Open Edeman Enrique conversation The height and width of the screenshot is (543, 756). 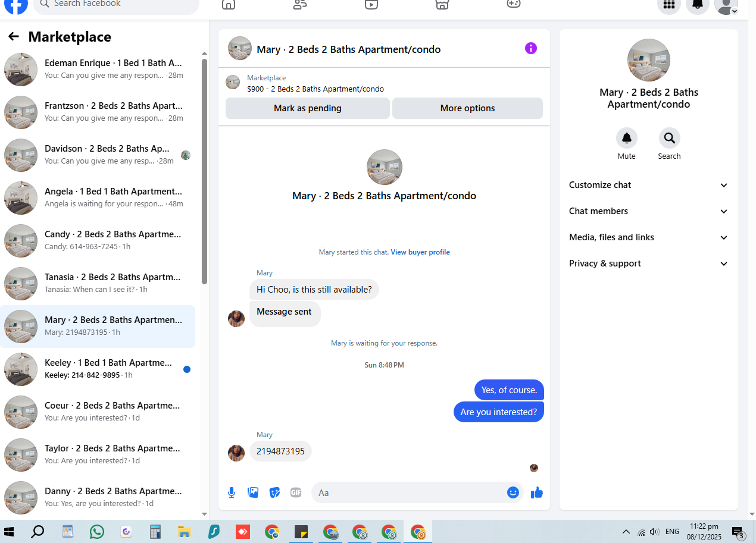tap(98, 70)
